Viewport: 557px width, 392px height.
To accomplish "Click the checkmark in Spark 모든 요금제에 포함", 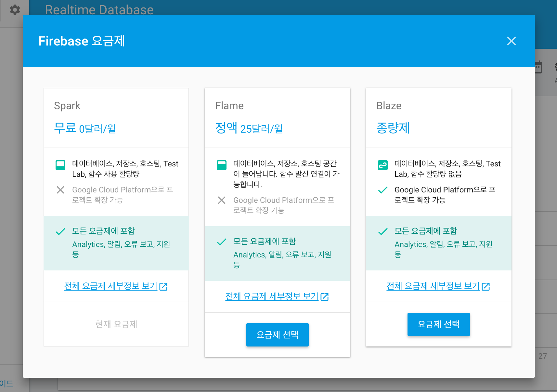I will coord(60,231).
